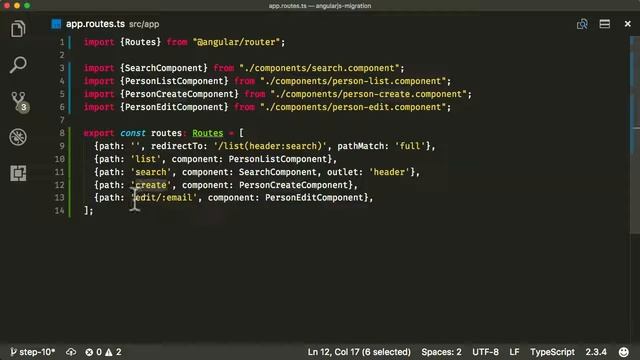
Task: Click "@angular/router" import string
Action: 236,42
